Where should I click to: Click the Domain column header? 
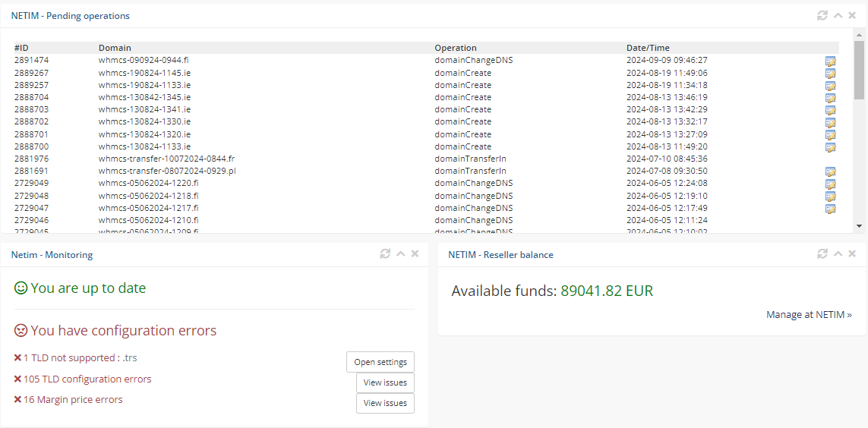pos(115,48)
